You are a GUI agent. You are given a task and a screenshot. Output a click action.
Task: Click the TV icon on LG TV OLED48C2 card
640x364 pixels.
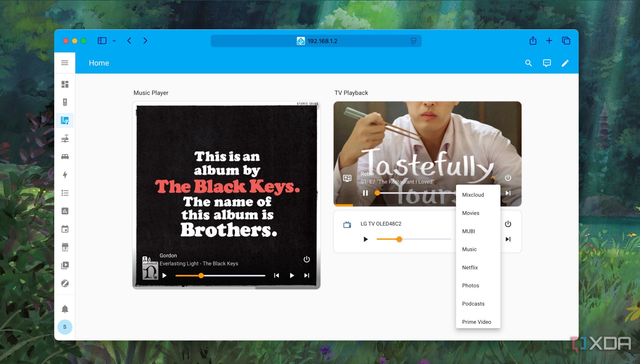pos(347,224)
